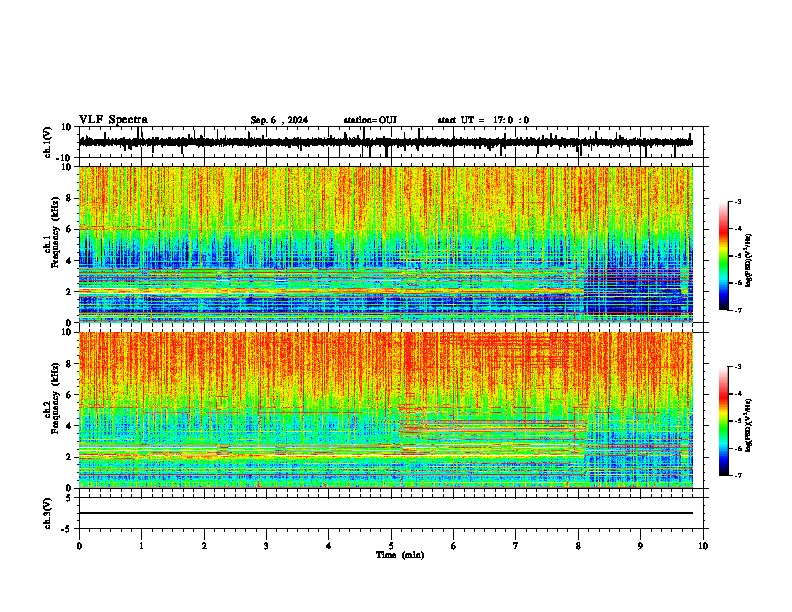
Task: Click the ch.1 spectrogram panel
Action: point(386,244)
